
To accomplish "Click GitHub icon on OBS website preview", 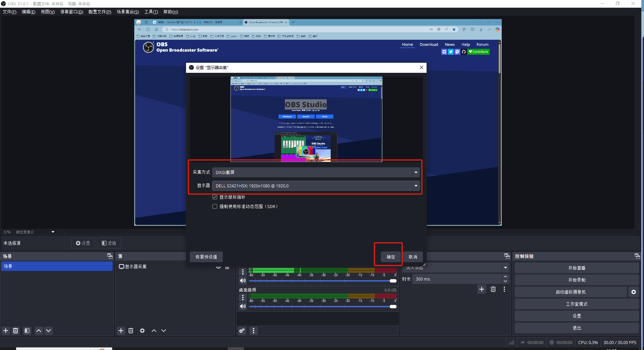I will coord(464,52).
